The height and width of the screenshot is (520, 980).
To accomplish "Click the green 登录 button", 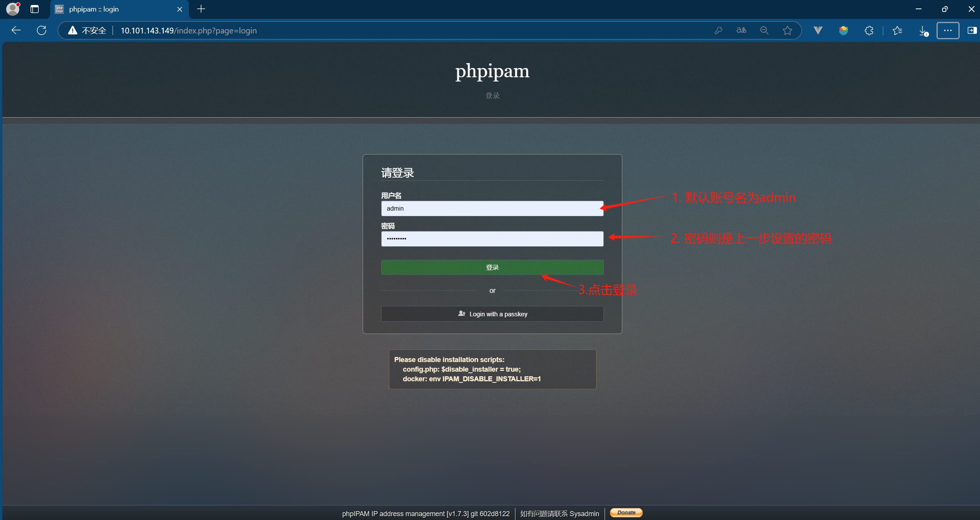I will click(492, 267).
